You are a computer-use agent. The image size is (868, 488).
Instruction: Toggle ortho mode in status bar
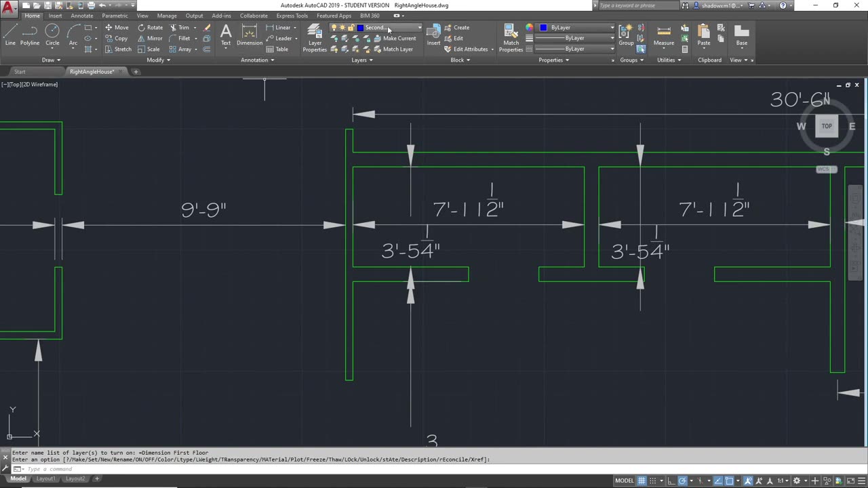click(671, 481)
